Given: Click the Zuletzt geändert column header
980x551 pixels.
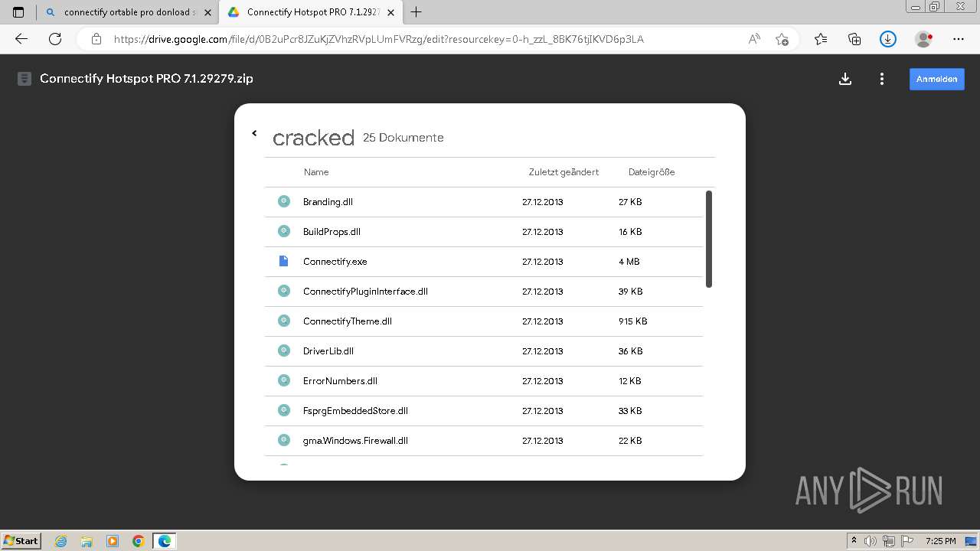Looking at the screenshot, I should pos(563,172).
